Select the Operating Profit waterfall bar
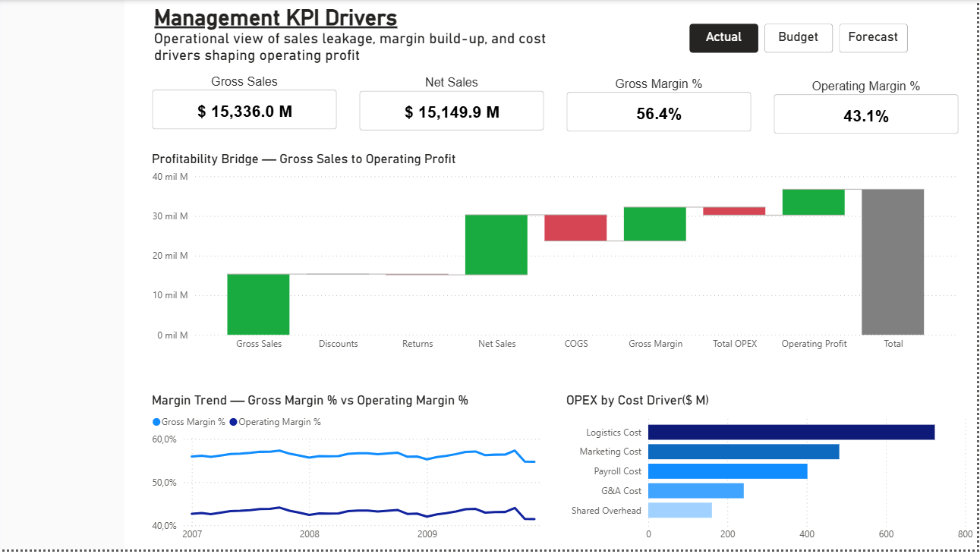The image size is (980, 554). [813, 201]
